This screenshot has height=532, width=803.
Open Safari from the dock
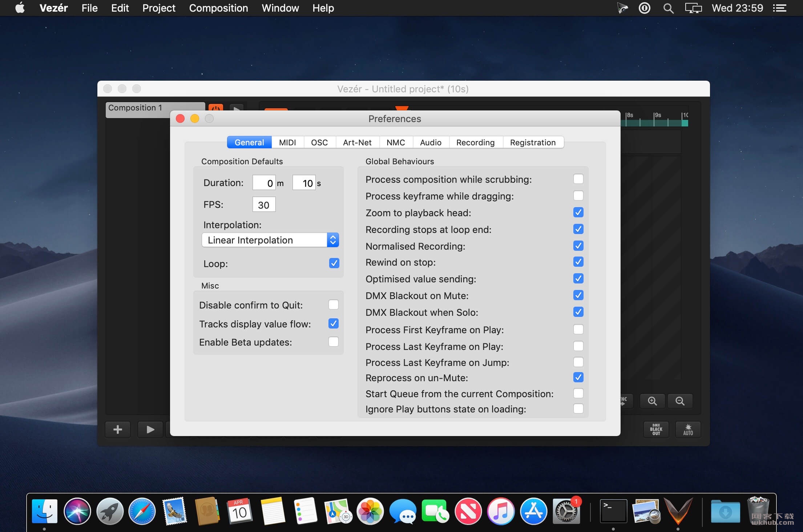click(x=142, y=511)
